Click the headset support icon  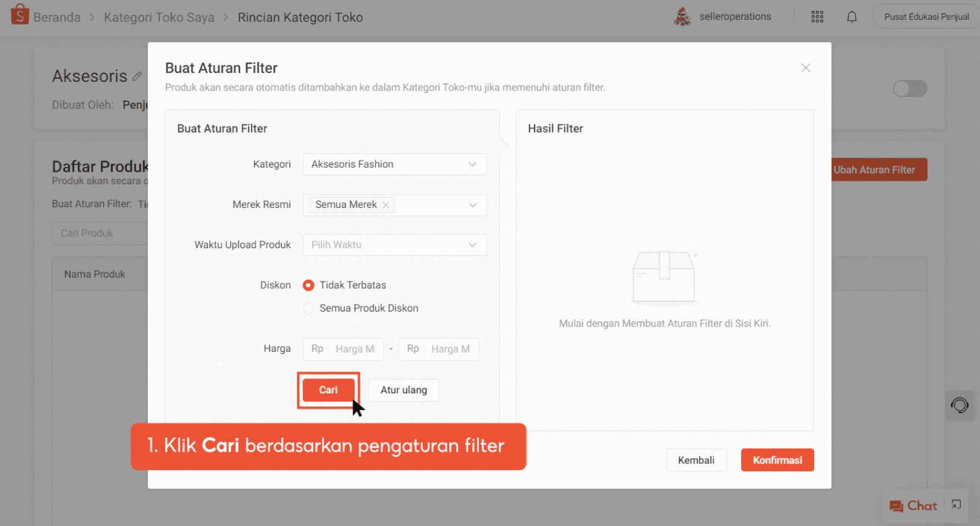(959, 405)
